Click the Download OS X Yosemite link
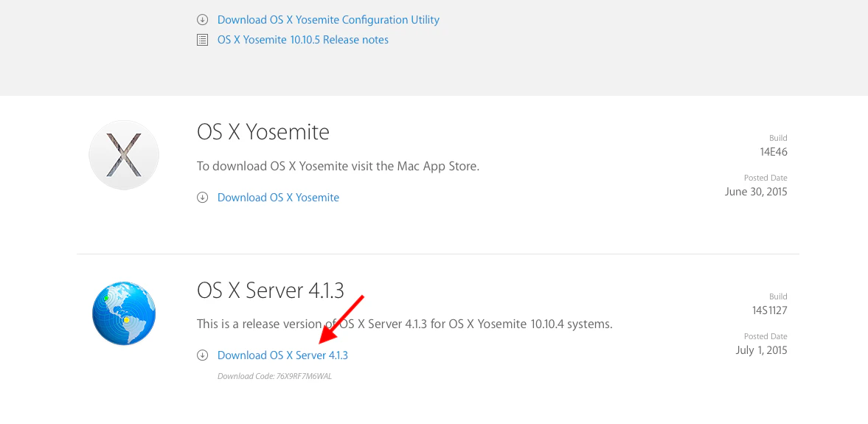868x424 pixels. click(278, 198)
